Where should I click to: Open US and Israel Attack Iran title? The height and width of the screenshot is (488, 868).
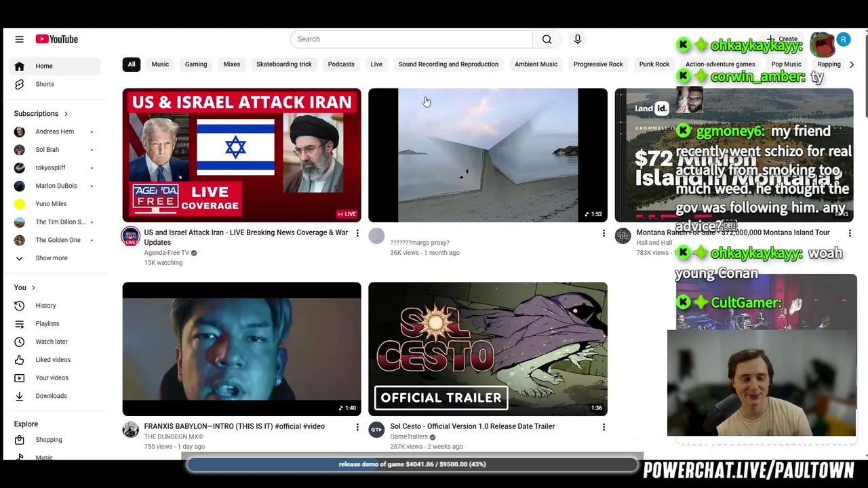(246, 237)
